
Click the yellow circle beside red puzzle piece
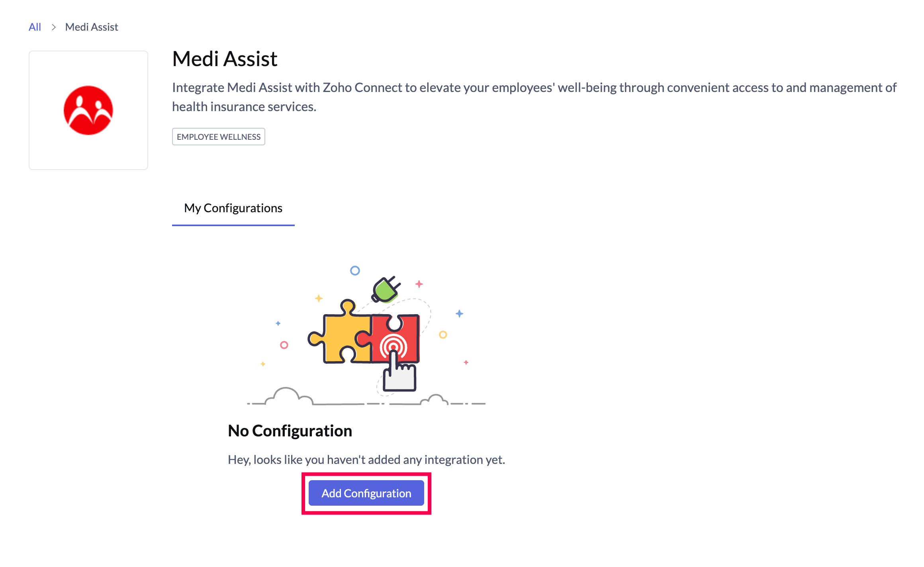(x=443, y=335)
